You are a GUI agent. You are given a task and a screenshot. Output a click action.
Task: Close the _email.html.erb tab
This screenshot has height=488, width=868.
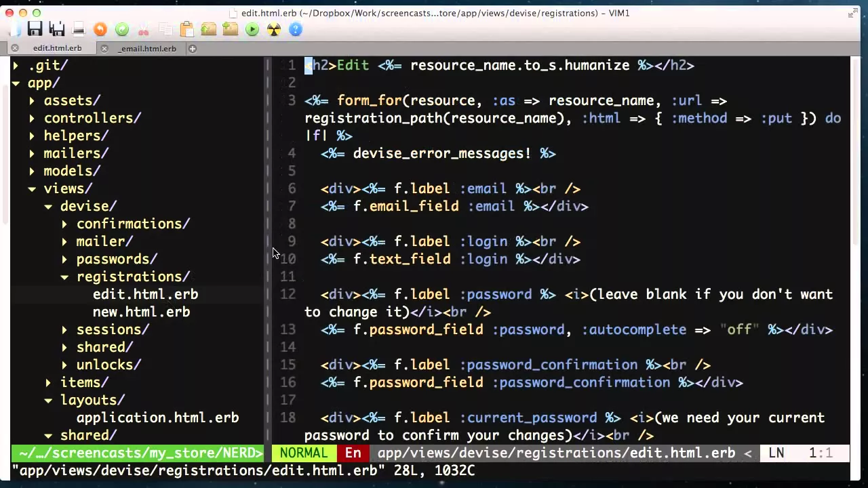point(104,48)
